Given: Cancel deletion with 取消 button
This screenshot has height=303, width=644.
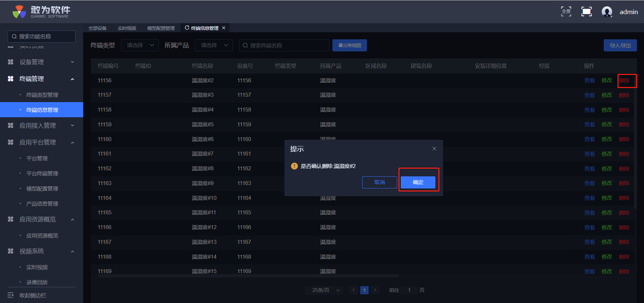Looking at the screenshot, I should click(380, 182).
